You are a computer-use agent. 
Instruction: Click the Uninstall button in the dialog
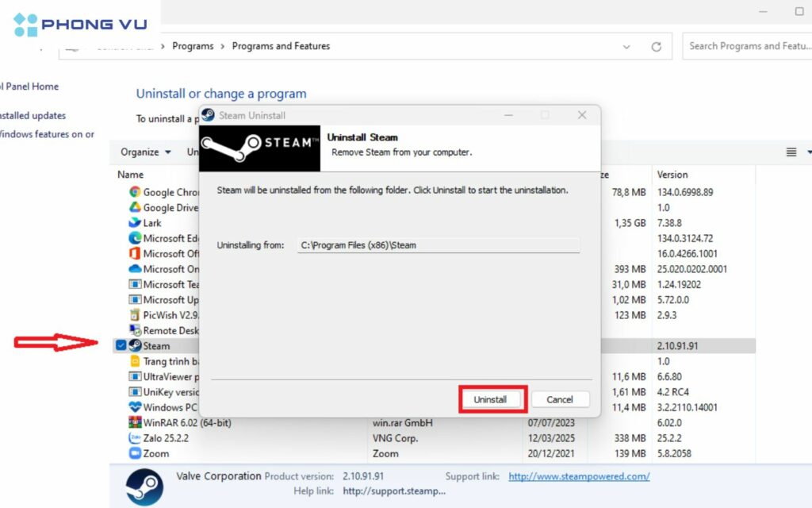click(492, 399)
